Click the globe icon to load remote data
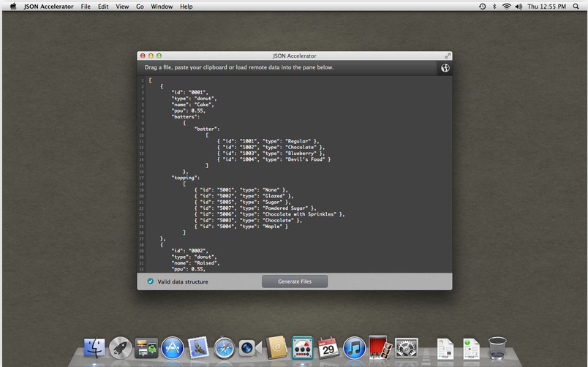588x367 pixels. coord(445,68)
